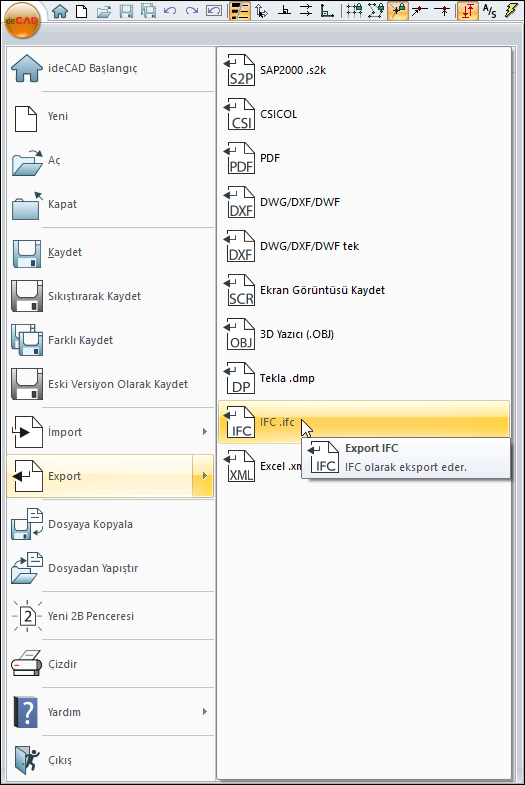This screenshot has height=785, width=525.
Task: Select Kaydet in the file menu
Action: [x=111, y=253]
